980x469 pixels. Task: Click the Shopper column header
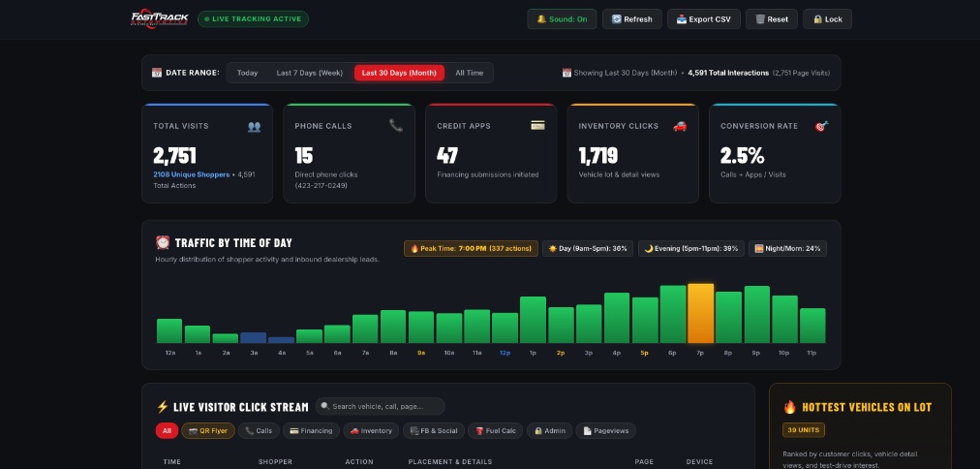pos(276,462)
